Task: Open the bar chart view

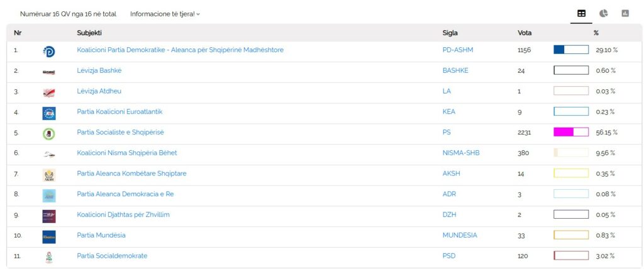Action: coord(625,13)
